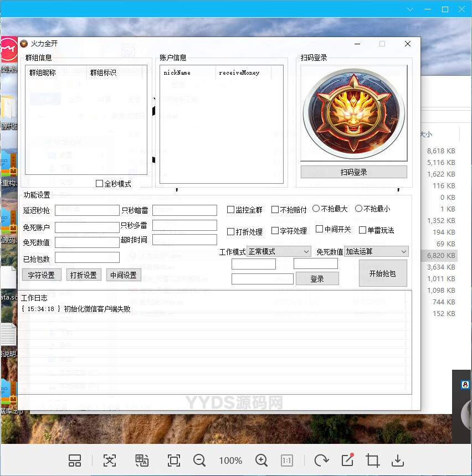The height and width of the screenshot is (476, 472).
Task: Close the 火力全开 window
Action: coord(408,44)
